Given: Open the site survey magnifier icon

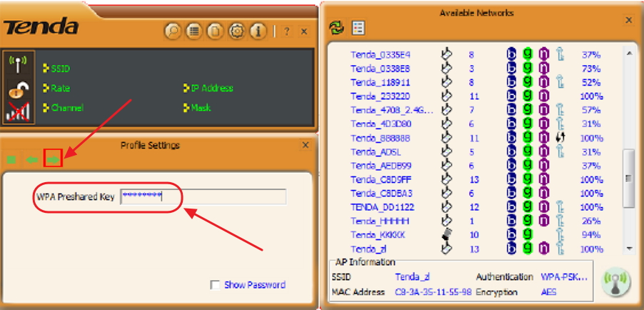Looking at the screenshot, I should pos(173,31).
